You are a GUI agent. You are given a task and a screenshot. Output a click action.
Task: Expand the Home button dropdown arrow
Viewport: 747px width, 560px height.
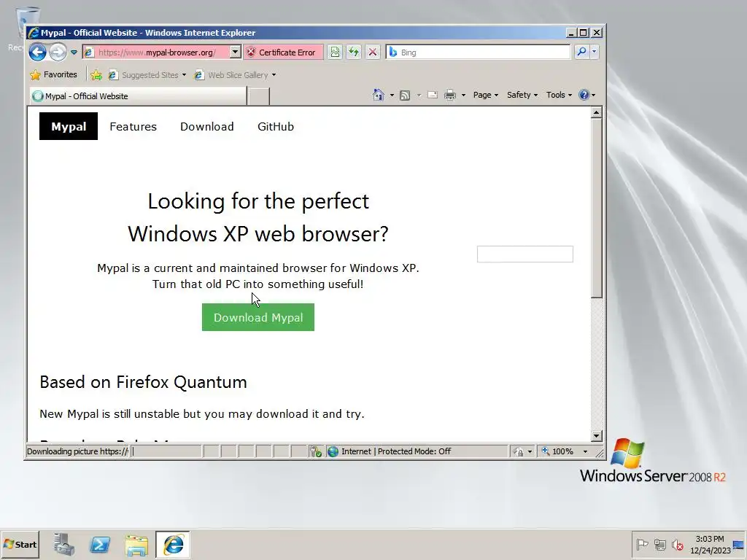pos(392,96)
